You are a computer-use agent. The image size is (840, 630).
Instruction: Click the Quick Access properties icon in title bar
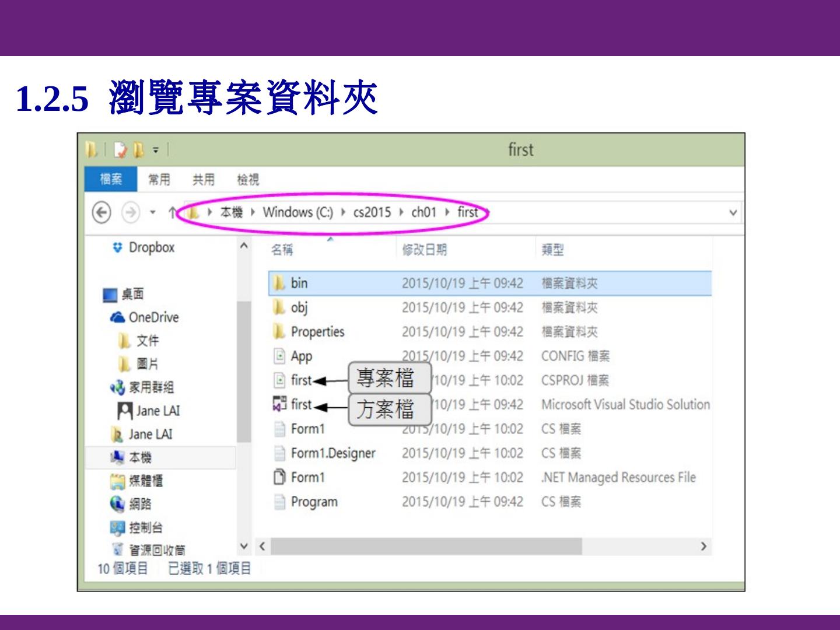click(120, 150)
